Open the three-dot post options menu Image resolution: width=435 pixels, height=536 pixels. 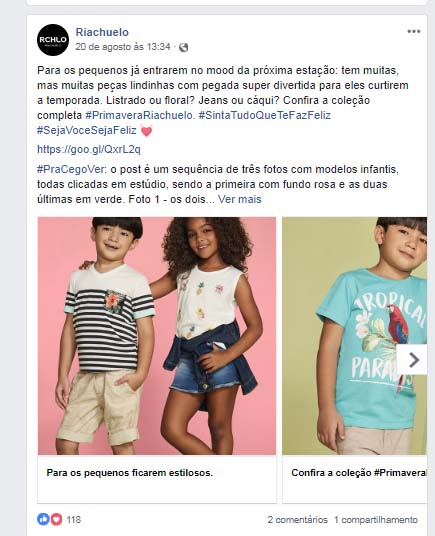(x=413, y=32)
